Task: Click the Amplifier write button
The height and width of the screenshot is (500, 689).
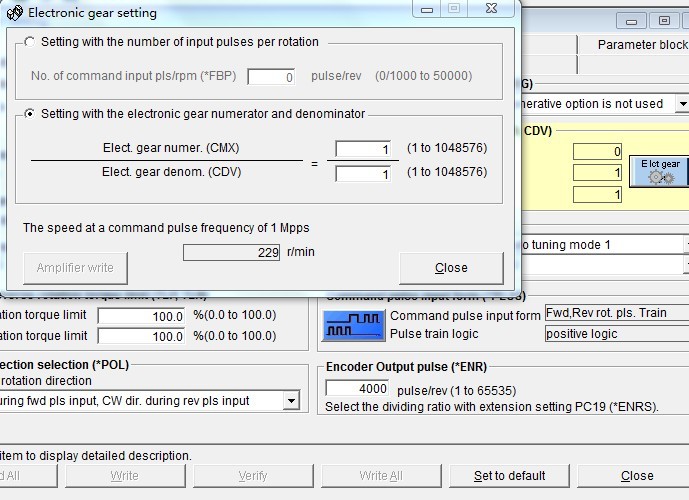Action: [x=75, y=268]
